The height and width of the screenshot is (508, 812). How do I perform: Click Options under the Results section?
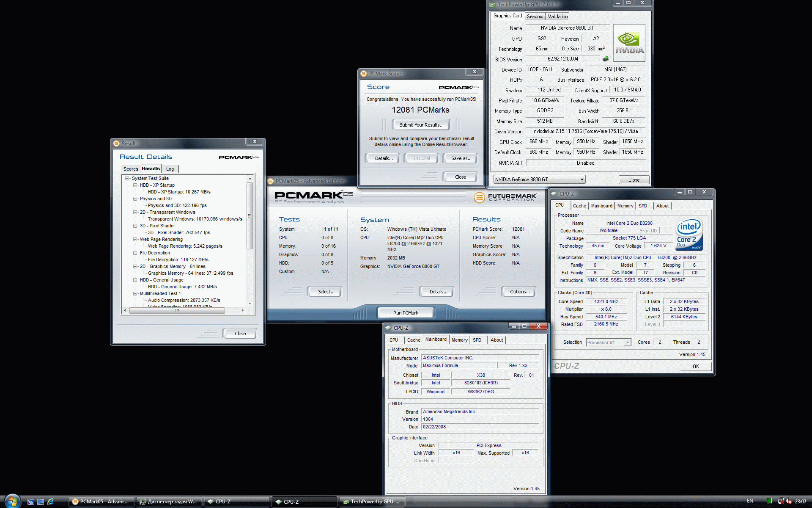[x=519, y=292]
